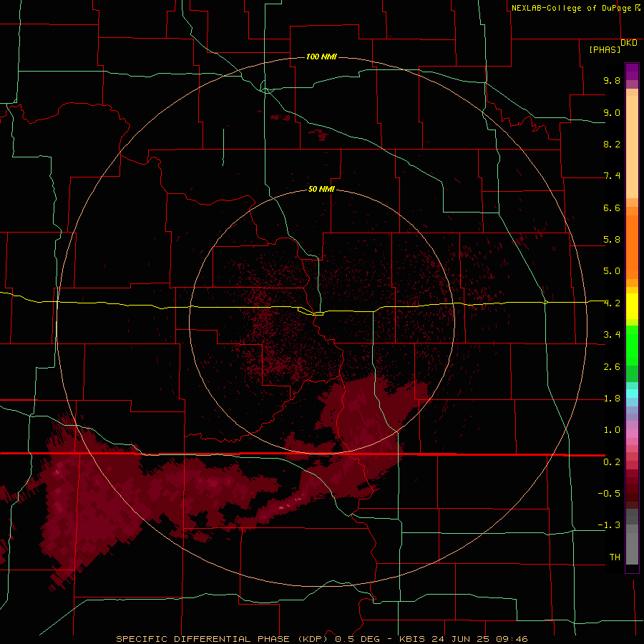Screen dimensions: 644x644
Task: Click the 24 JUN 25 date in the caption
Action: click(x=462, y=639)
